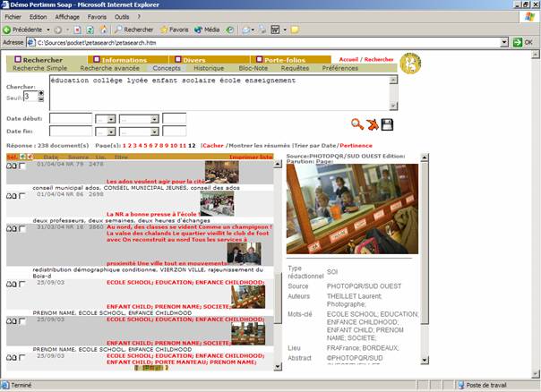
Task: Click the OK go arrow icon
Action: [518, 42]
